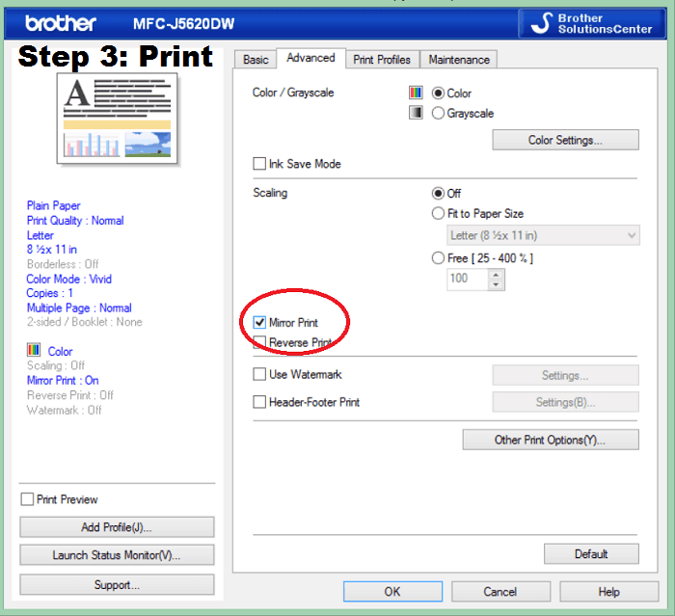The width and height of the screenshot is (675, 616).
Task: Increase the free scaling percentage spinner
Action: pyautogui.click(x=496, y=275)
